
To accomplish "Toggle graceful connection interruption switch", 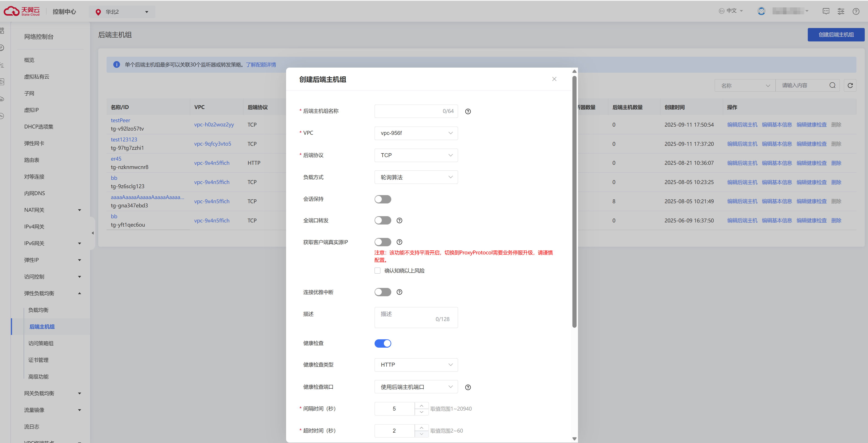I will click(382, 292).
